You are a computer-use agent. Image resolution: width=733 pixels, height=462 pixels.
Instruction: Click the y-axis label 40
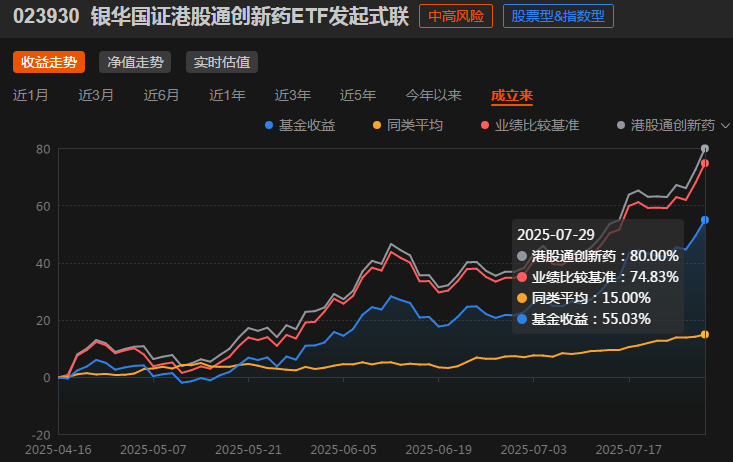[x=43, y=264]
